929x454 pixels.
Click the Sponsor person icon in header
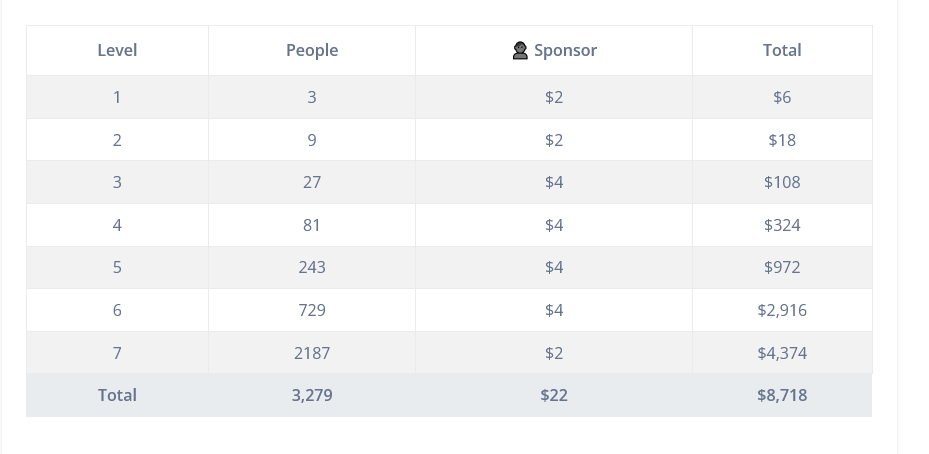(x=520, y=51)
